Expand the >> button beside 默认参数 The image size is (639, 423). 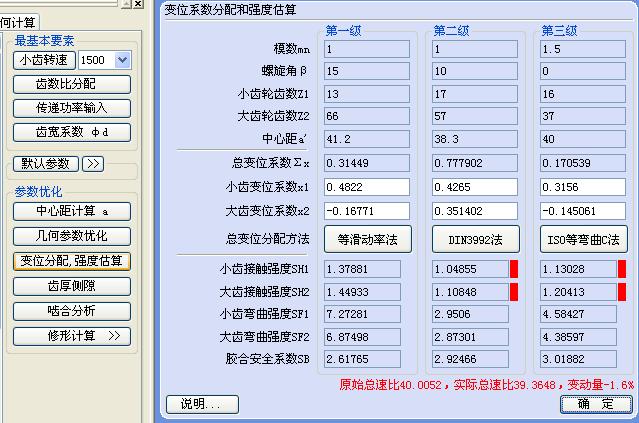[x=93, y=164]
